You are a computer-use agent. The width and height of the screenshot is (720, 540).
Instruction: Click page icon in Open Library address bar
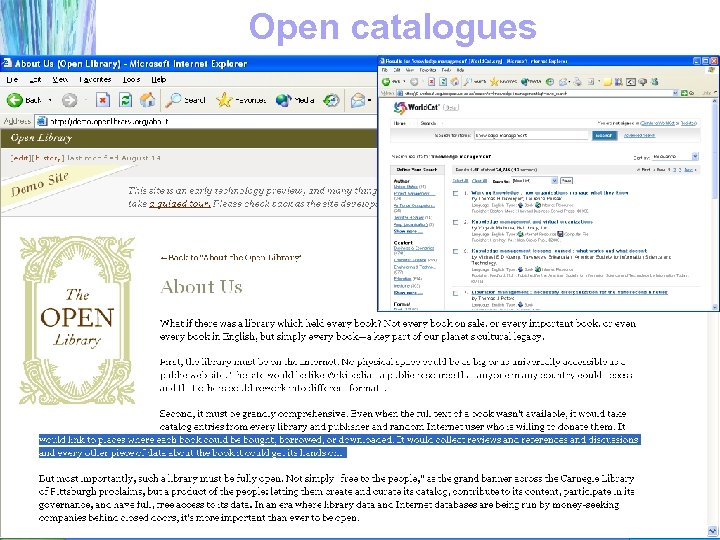42,121
